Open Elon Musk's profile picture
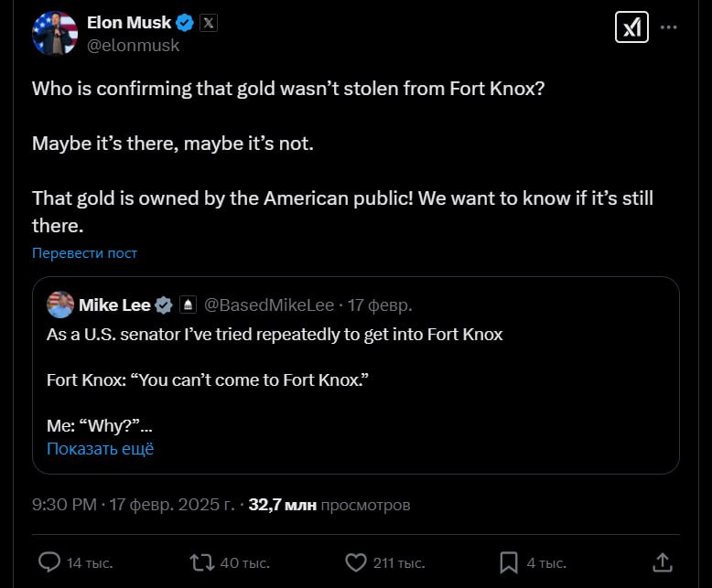 [x=55, y=33]
